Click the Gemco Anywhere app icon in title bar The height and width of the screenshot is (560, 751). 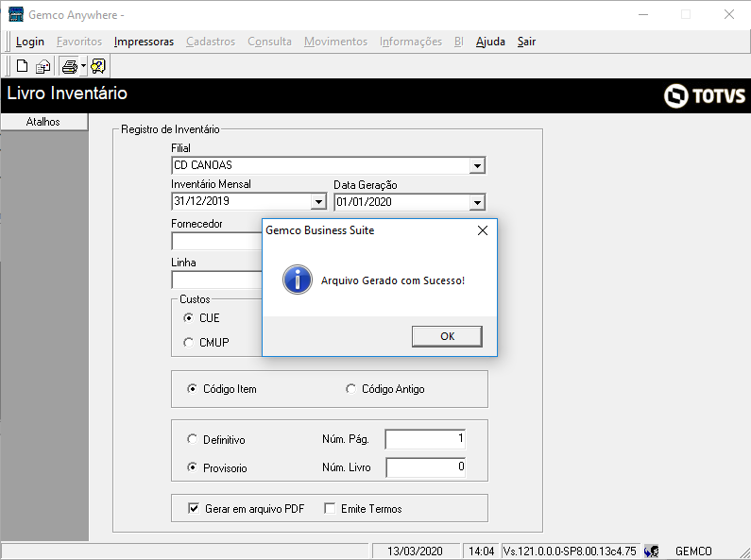[x=16, y=14]
